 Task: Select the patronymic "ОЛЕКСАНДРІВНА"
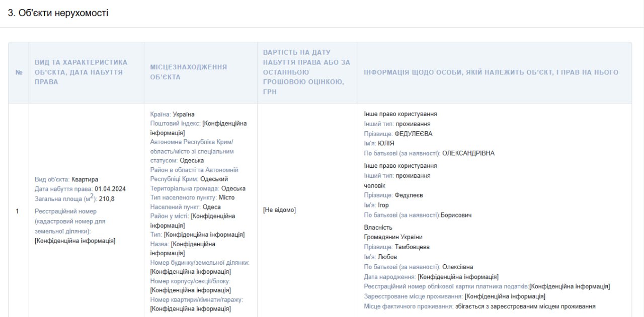click(x=468, y=153)
